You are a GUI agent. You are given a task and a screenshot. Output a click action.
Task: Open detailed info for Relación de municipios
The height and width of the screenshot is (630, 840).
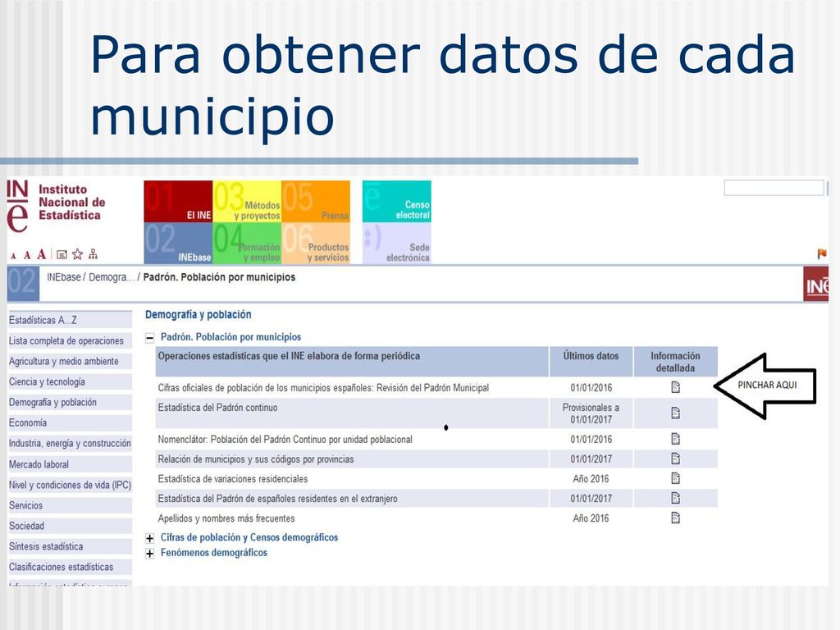(x=676, y=459)
